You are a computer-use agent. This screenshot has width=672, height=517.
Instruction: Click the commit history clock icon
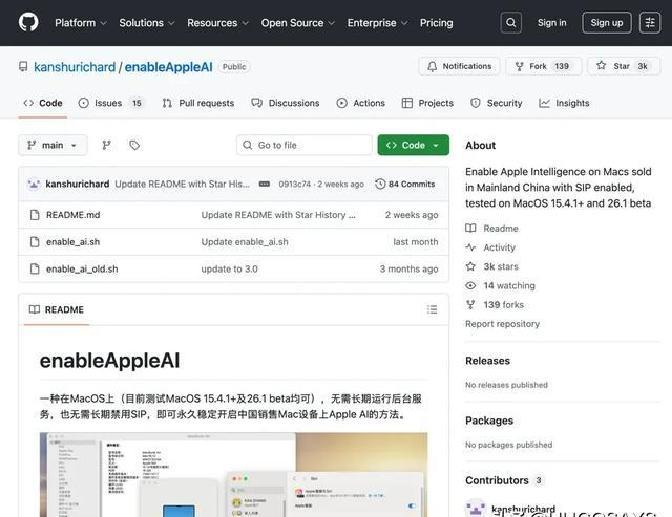[x=380, y=184]
